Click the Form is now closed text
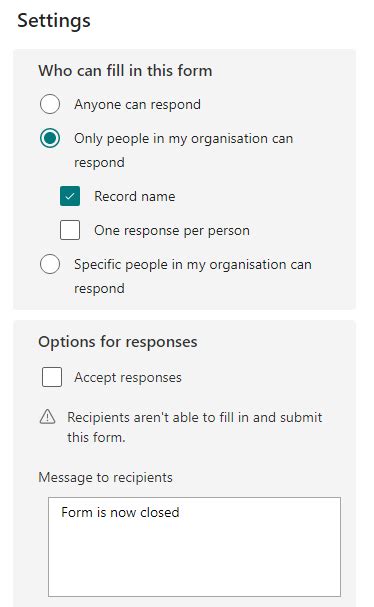 (x=120, y=513)
